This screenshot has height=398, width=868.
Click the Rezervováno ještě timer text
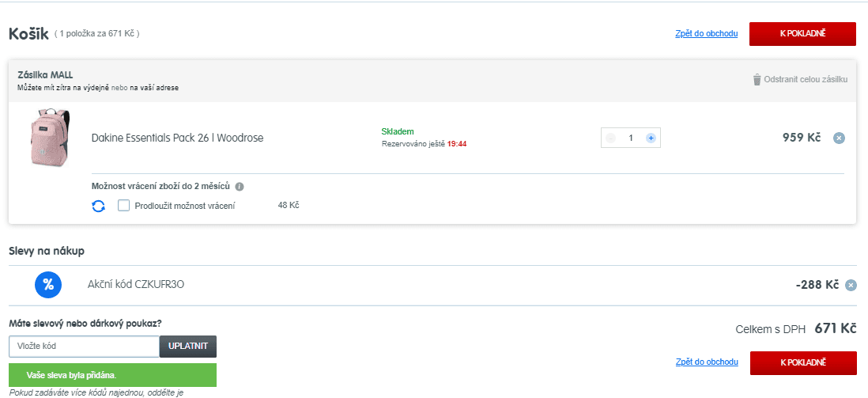[424, 144]
